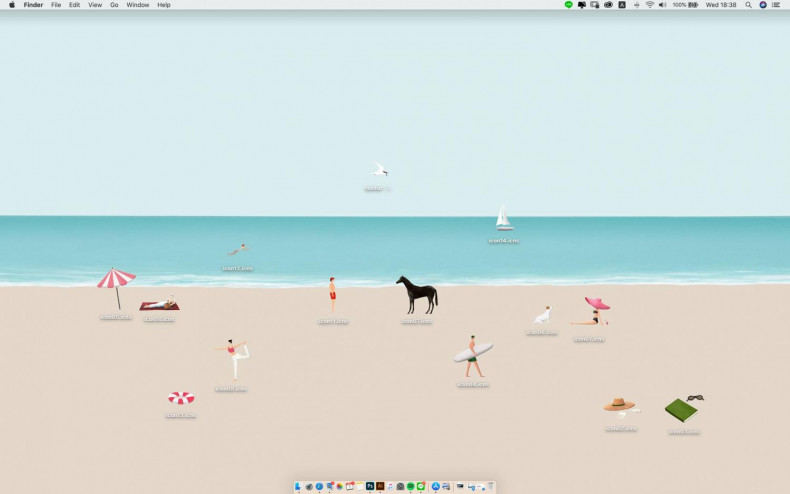Open Notification Center from menu bar
This screenshot has height=494, width=790.
pos(776,5)
